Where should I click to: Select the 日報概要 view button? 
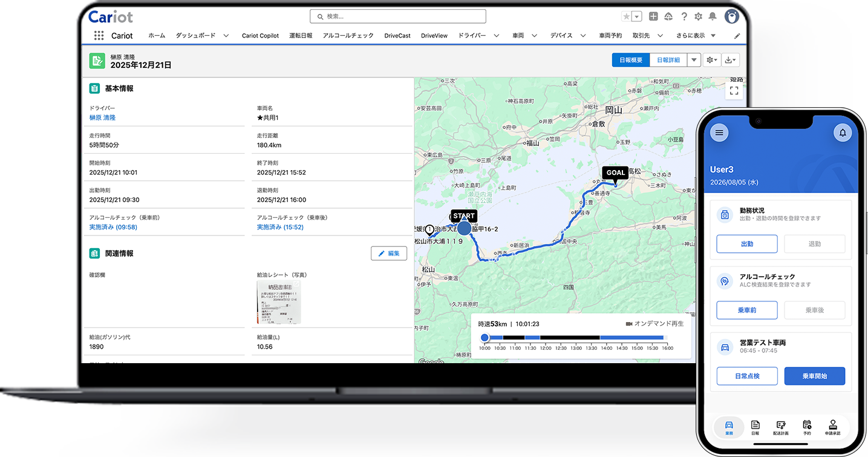click(631, 60)
